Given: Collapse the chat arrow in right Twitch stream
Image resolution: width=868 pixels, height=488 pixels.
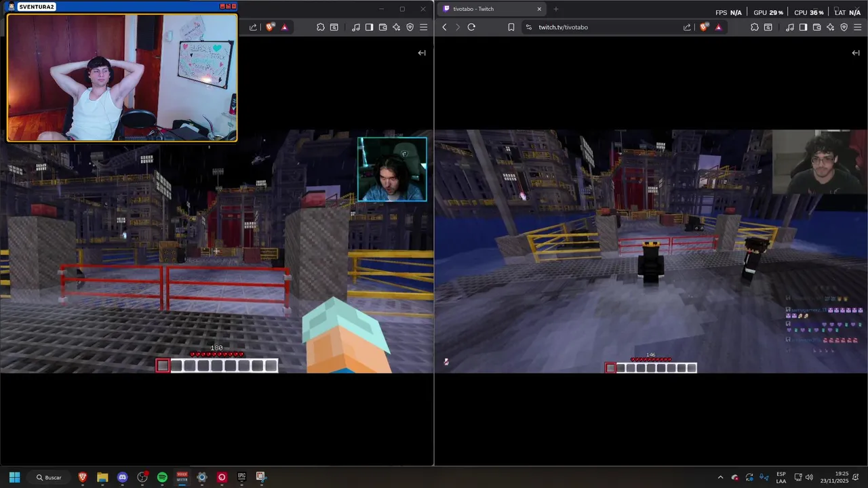Looking at the screenshot, I should (856, 53).
